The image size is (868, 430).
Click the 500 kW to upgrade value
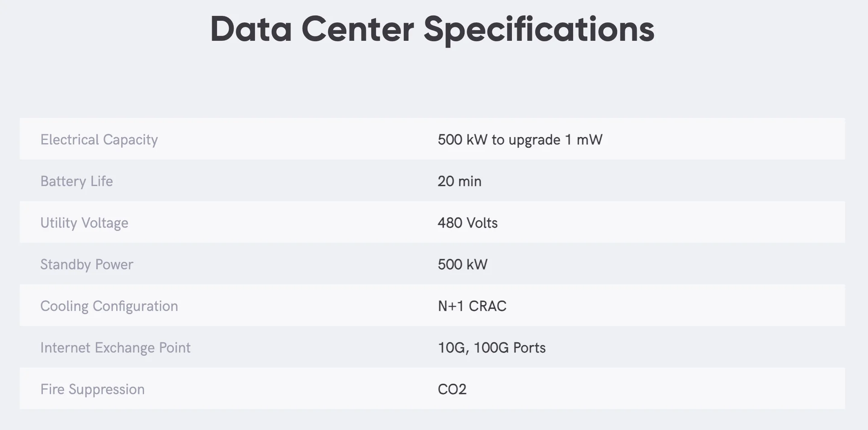tap(498, 140)
